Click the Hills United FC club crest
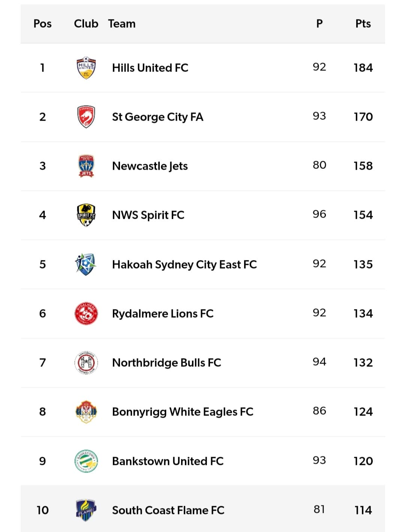 coord(86,68)
